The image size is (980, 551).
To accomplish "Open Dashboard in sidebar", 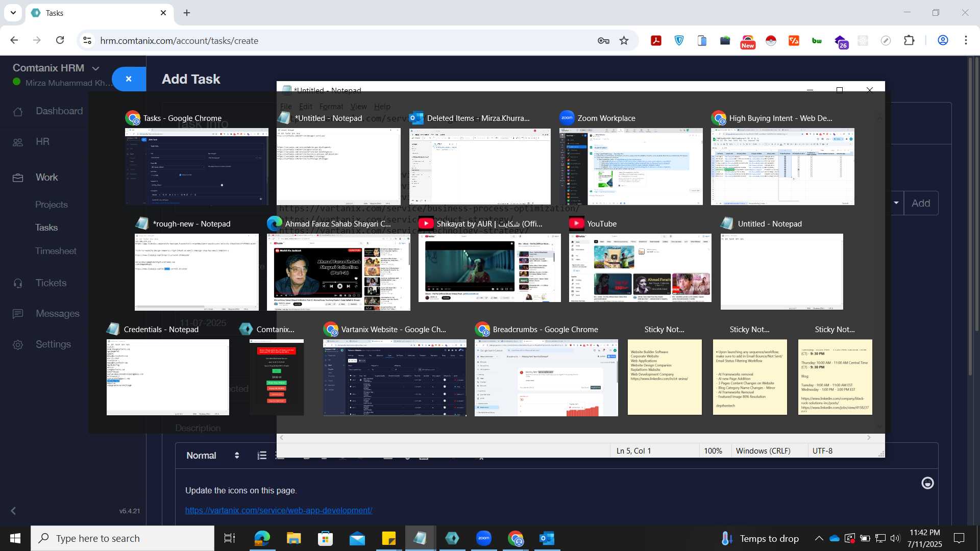I will pos(59,111).
